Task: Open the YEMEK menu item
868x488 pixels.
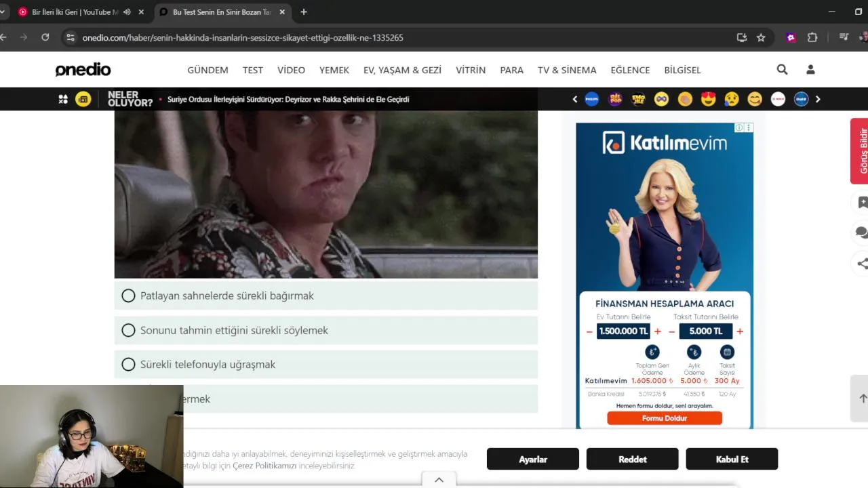Action: click(x=334, y=70)
